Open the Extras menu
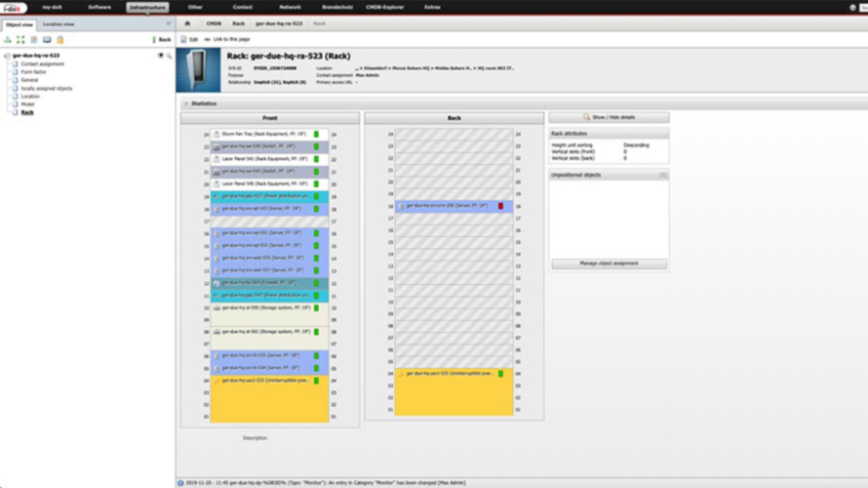This screenshot has height=488, width=868. (x=432, y=7)
